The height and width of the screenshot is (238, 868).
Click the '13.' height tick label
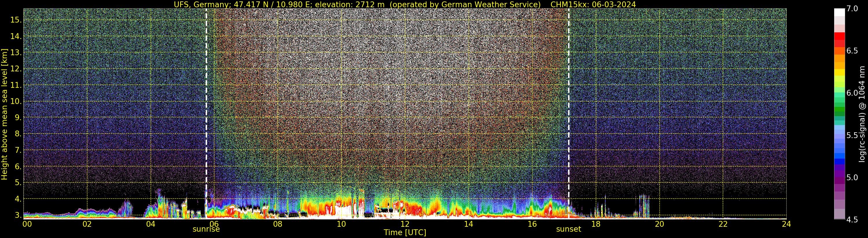[16, 53]
